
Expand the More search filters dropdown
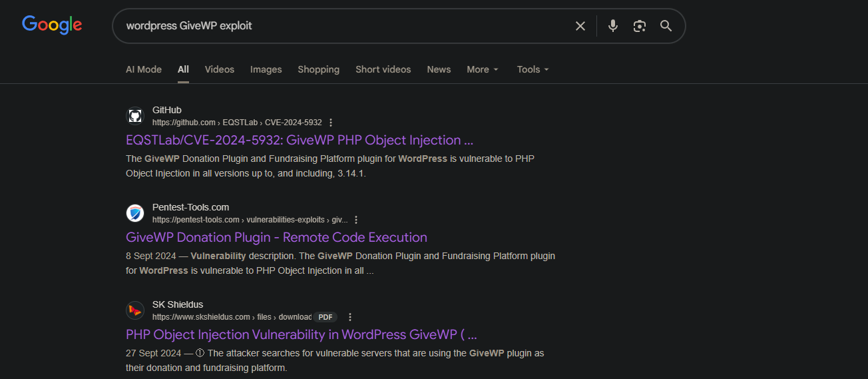pyautogui.click(x=483, y=69)
